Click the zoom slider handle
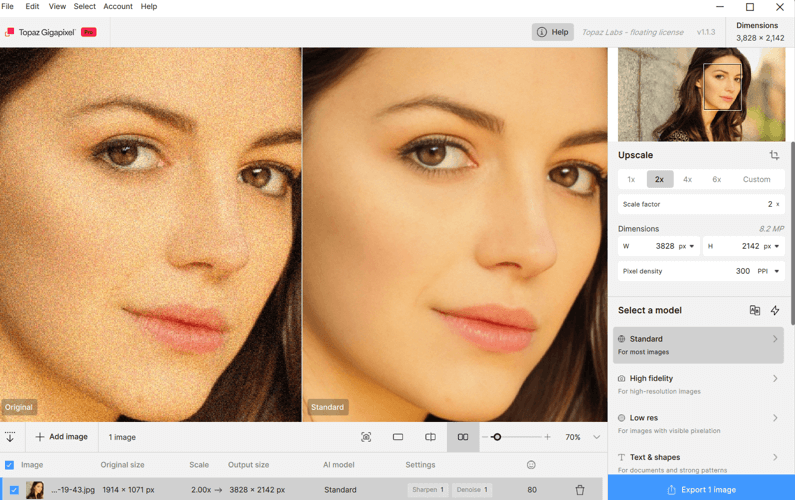Screen dimensions: 795x500 point(497,437)
